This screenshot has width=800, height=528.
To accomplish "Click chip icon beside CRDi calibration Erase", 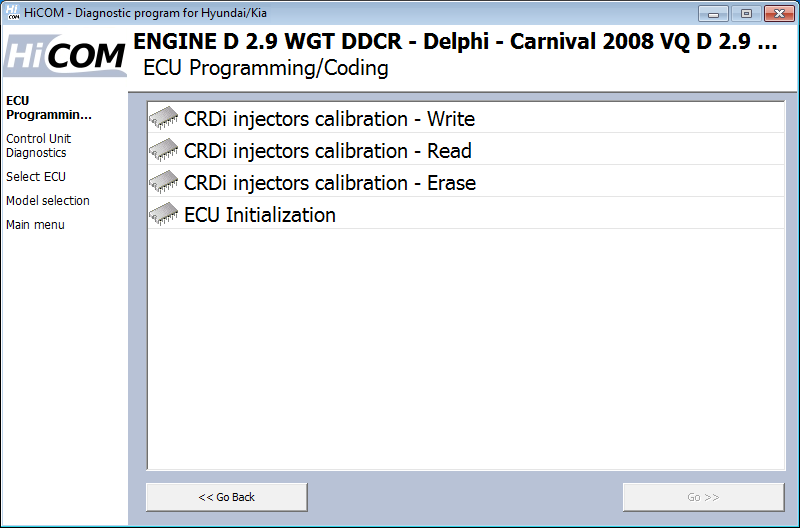I will pyautogui.click(x=164, y=183).
